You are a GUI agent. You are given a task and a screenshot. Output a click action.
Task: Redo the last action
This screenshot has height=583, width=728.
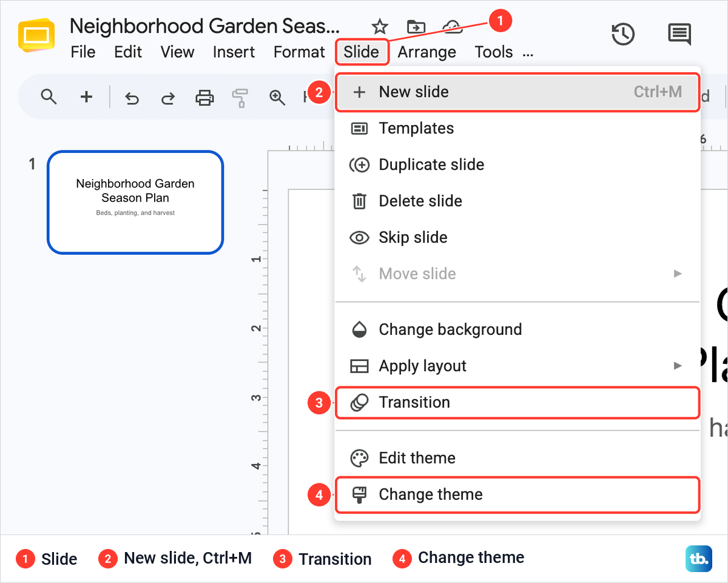pos(168,97)
